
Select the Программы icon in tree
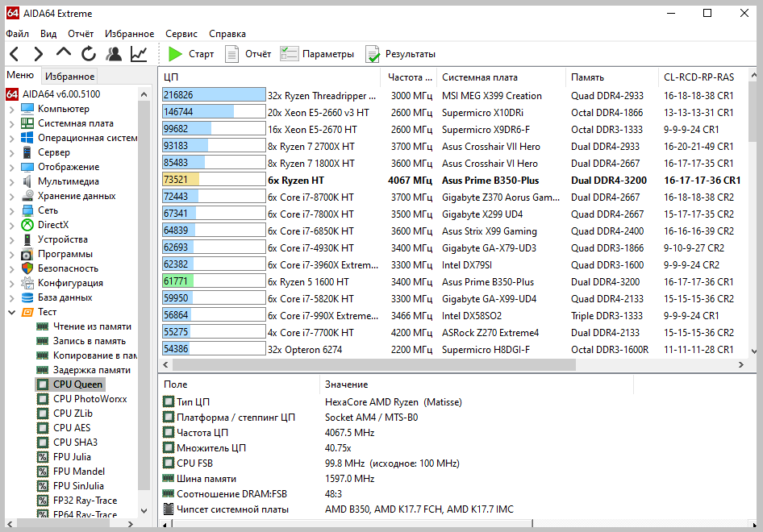point(27,255)
